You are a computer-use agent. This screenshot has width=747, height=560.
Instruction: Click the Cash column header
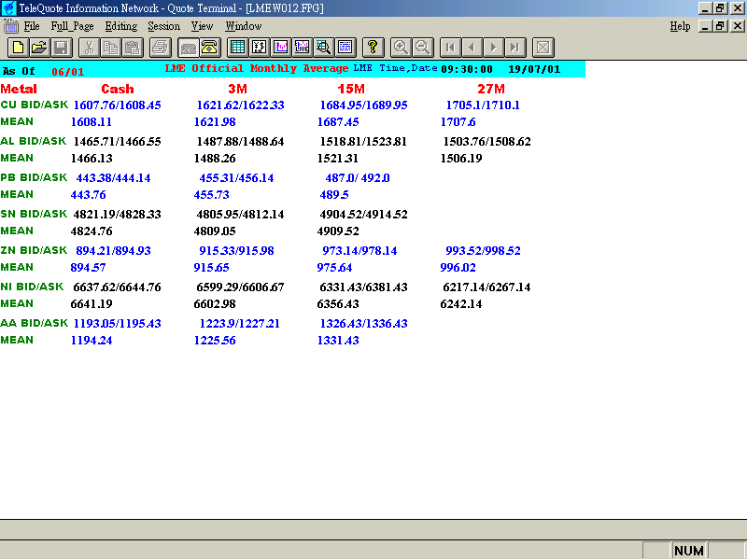pyautogui.click(x=118, y=89)
